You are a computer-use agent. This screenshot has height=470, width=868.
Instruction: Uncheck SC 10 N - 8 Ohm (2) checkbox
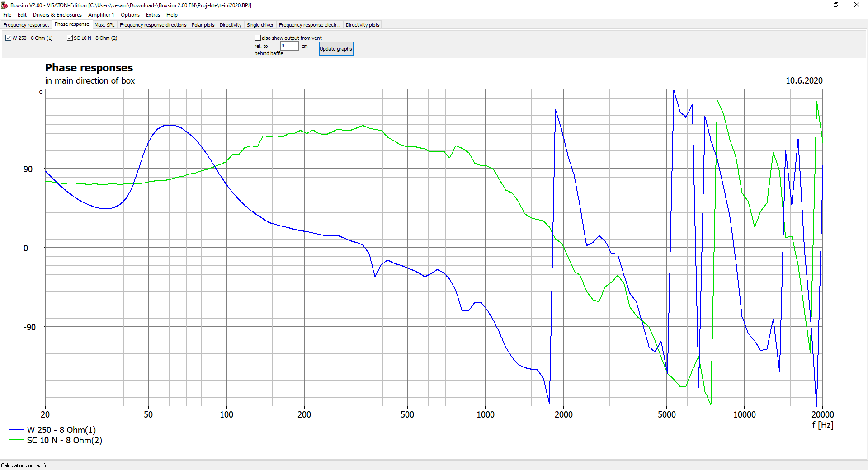coord(70,38)
